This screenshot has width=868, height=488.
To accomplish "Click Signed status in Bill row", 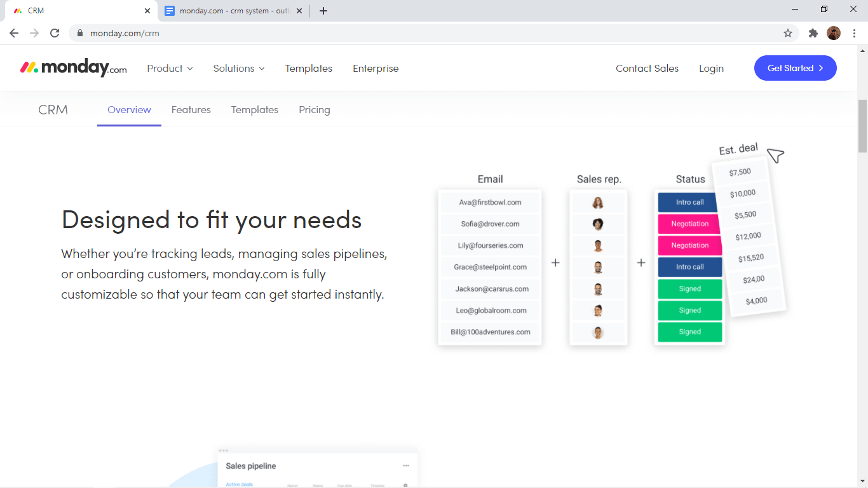I will (x=689, y=332).
